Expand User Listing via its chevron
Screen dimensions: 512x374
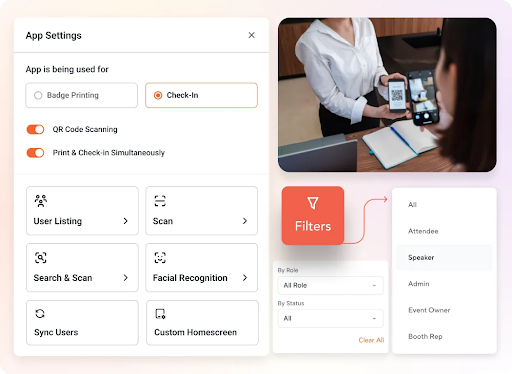tap(125, 221)
